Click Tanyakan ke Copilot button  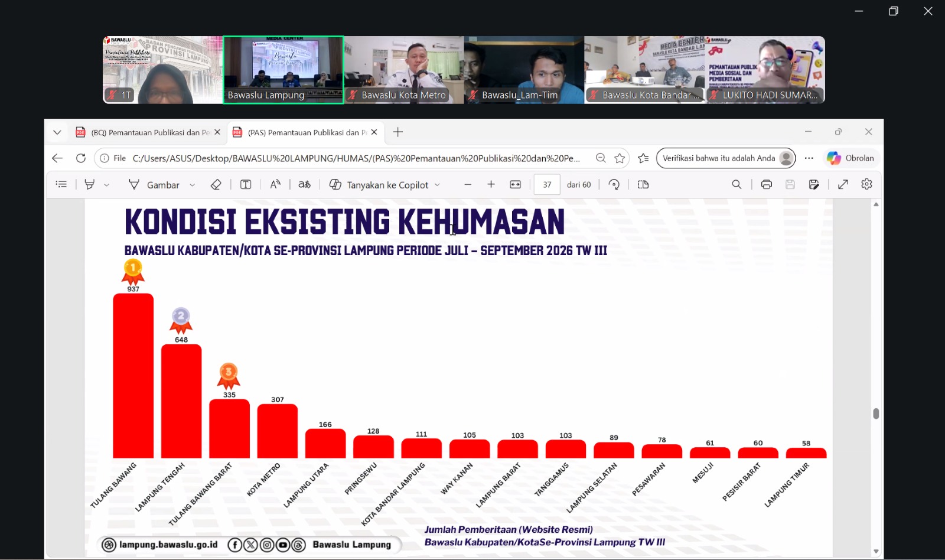tap(379, 185)
